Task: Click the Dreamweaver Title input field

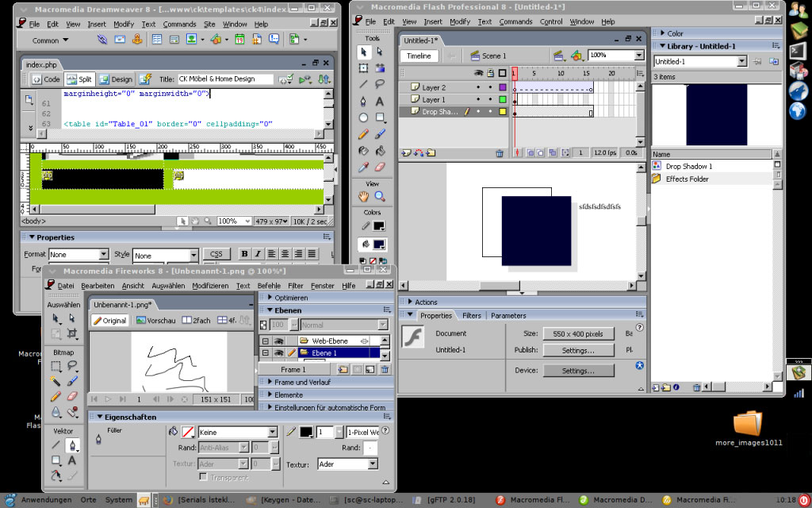Action: (x=225, y=79)
